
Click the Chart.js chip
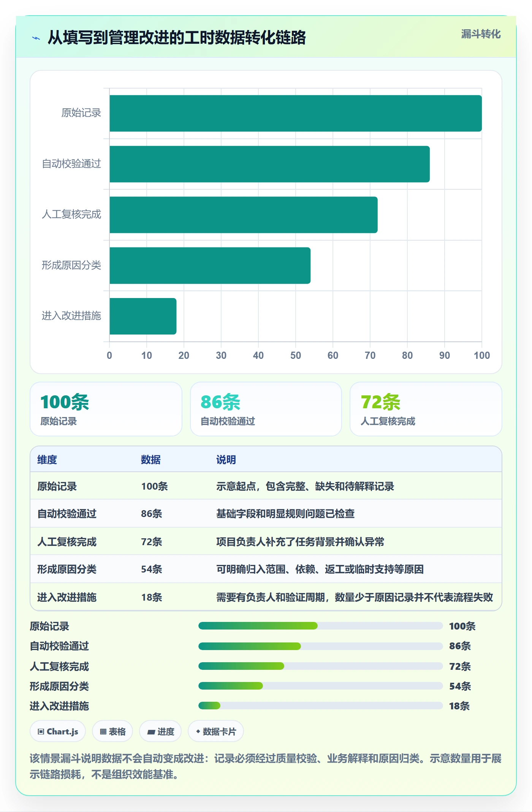pyautogui.click(x=58, y=731)
